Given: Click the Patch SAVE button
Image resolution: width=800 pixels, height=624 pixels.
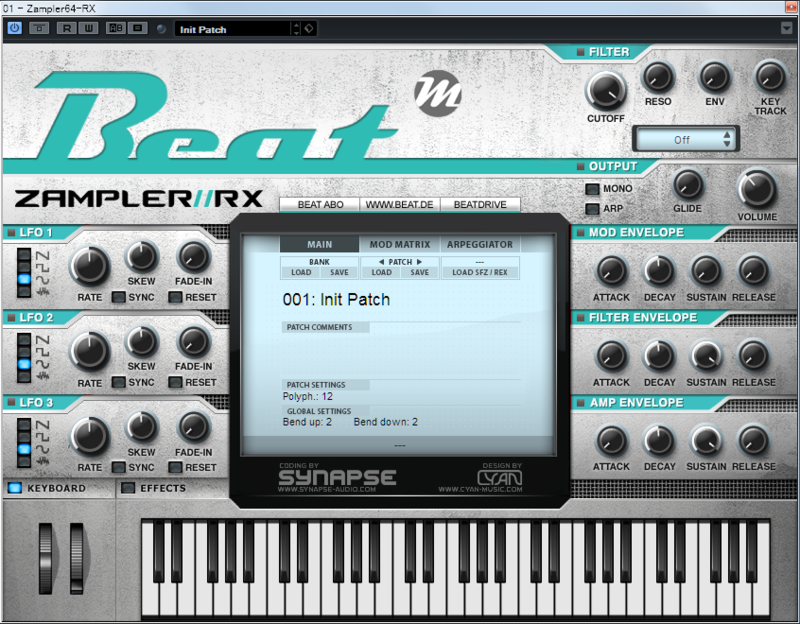Looking at the screenshot, I should pos(419,272).
